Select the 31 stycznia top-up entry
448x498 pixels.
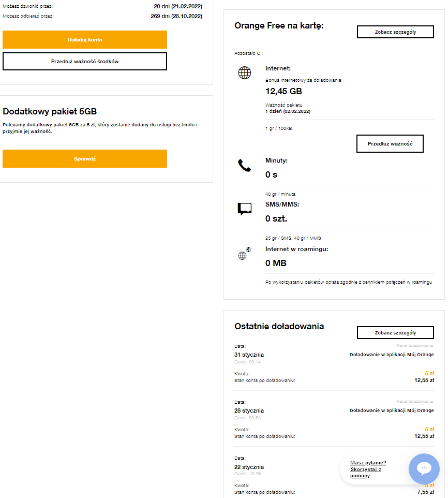(249, 355)
